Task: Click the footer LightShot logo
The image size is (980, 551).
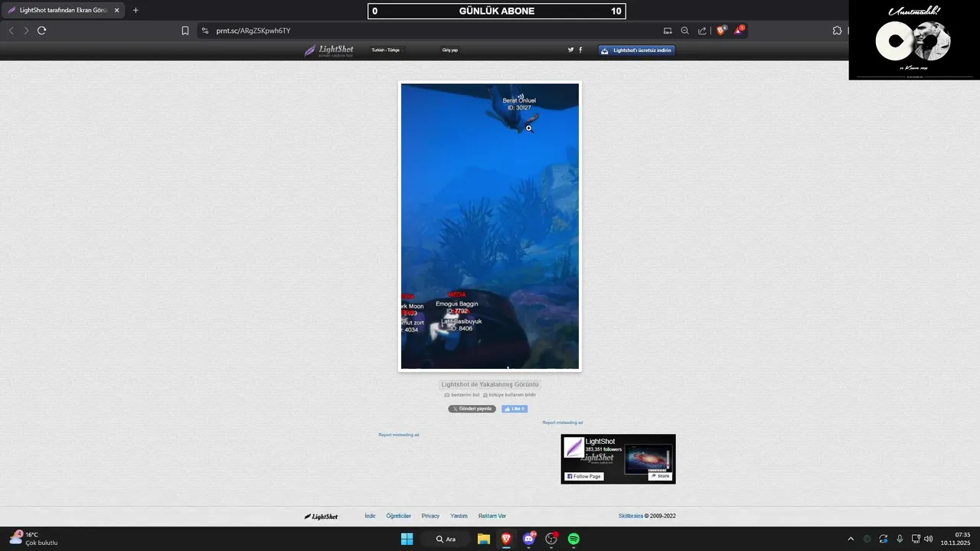Action: coord(321,517)
